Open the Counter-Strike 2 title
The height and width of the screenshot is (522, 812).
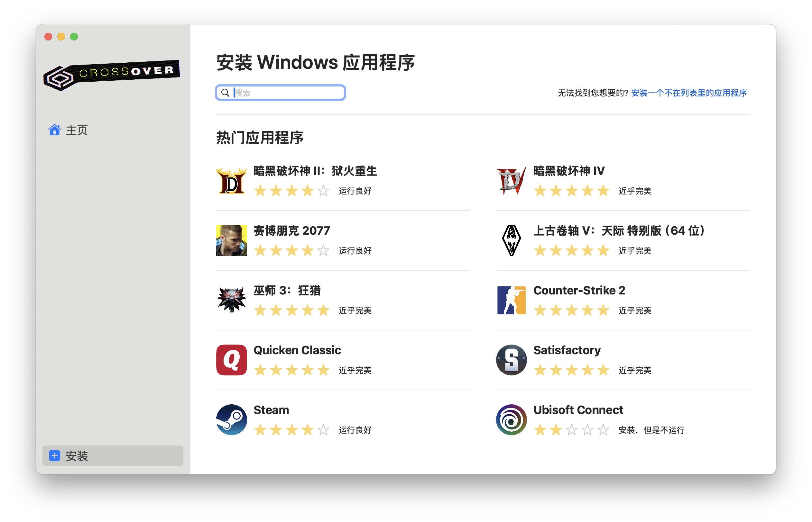[x=579, y=290]
